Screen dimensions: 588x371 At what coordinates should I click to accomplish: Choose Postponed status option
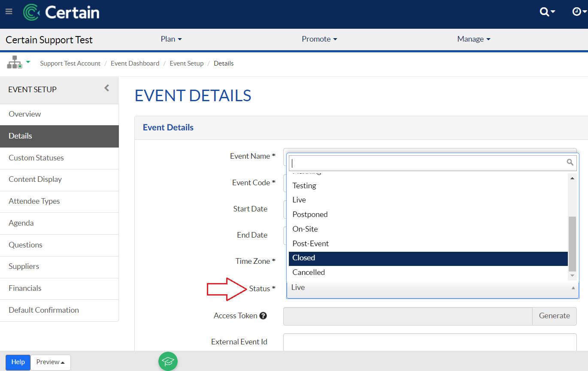[x=428, y=214]
